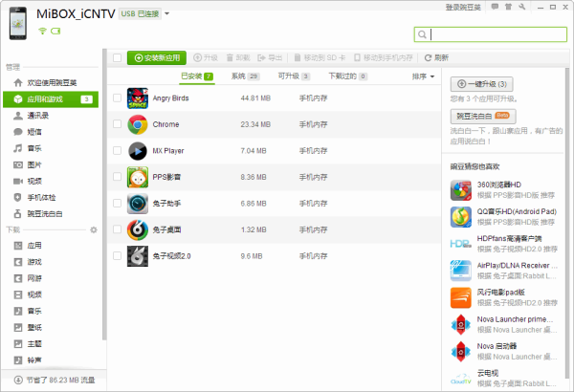This screenshot has height=392, width=574.
Task: Click the 一键升级 (3) button
Action: (x=481, y=84)
